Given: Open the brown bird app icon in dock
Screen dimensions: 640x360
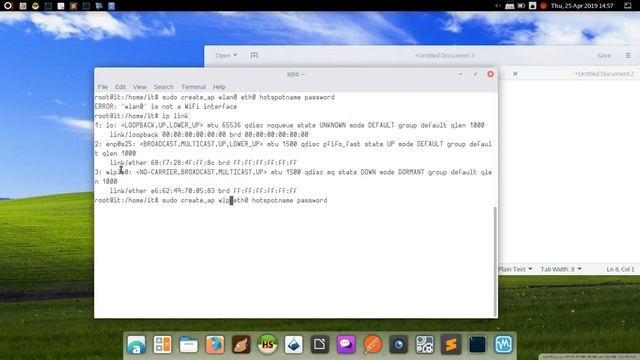Looking at the screenshot, I should [241, 344].
